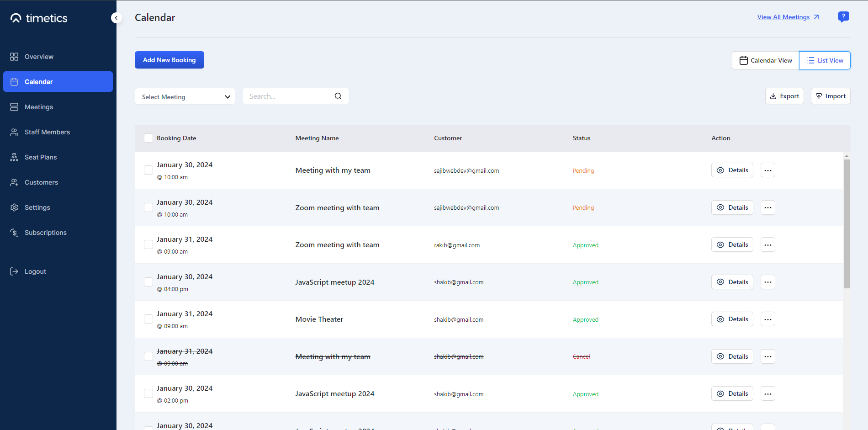868x430 pixels.
Task: Collapse the sidebar with the arrow button
Action: click(x=116, y=18)
